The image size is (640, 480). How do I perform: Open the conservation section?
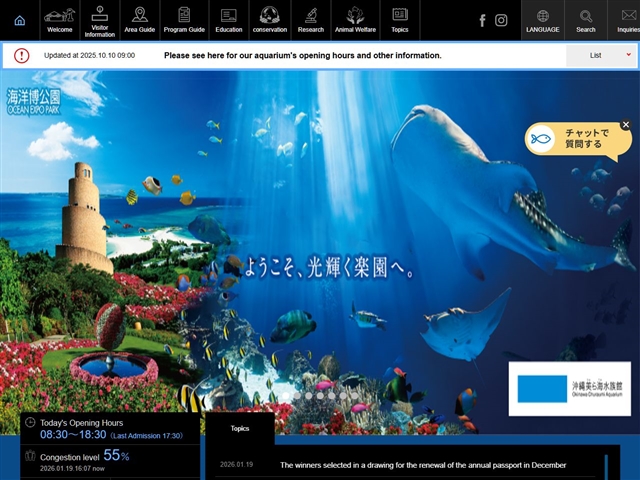coord(270,20)
